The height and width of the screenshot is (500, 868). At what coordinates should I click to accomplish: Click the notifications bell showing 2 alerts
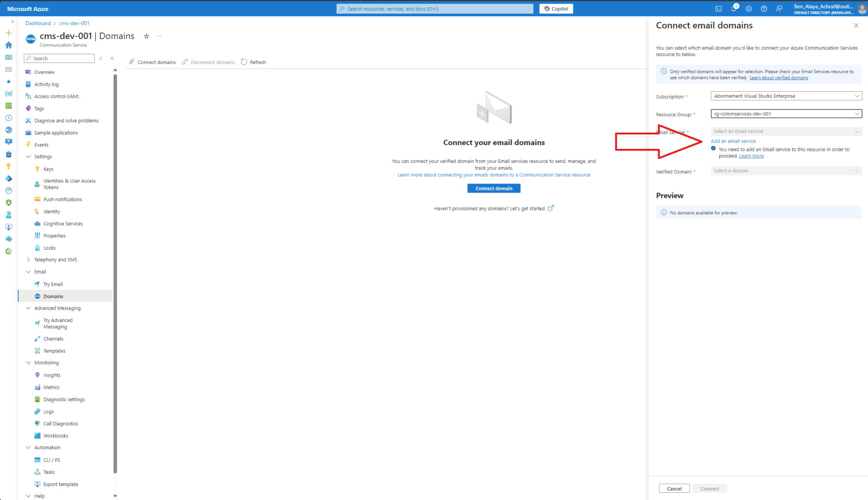(x=734, y=8)
